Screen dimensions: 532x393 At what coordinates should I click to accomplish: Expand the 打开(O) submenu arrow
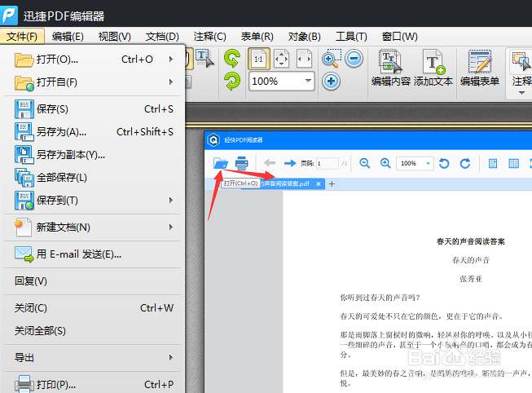(x=171, y=60)
